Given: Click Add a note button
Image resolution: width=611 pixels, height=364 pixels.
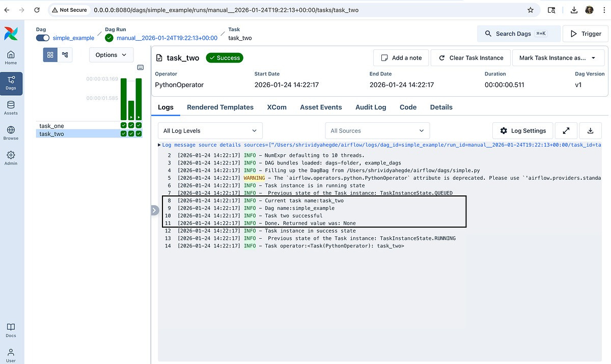Looking at the screenshot, I should tap(401, 58).
